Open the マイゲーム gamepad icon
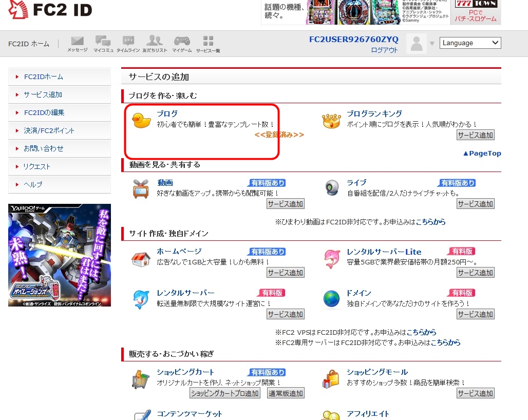Screen dimensions: 528x420 tap(182, 44)
